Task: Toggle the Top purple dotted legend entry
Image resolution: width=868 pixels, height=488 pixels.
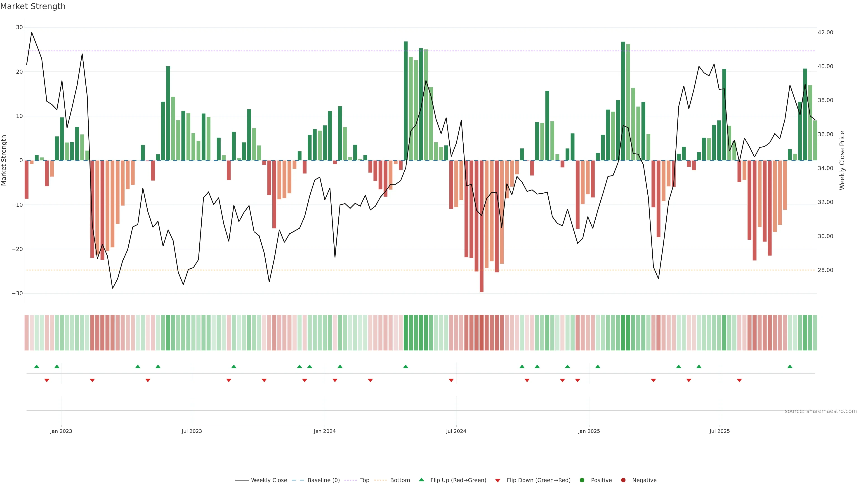Action: [364, 480]
